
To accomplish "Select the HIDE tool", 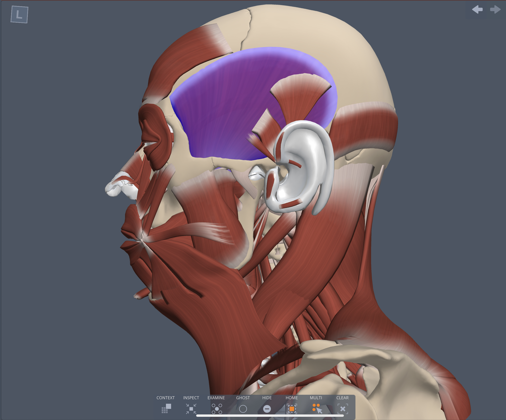I will (x=267, y=409).
